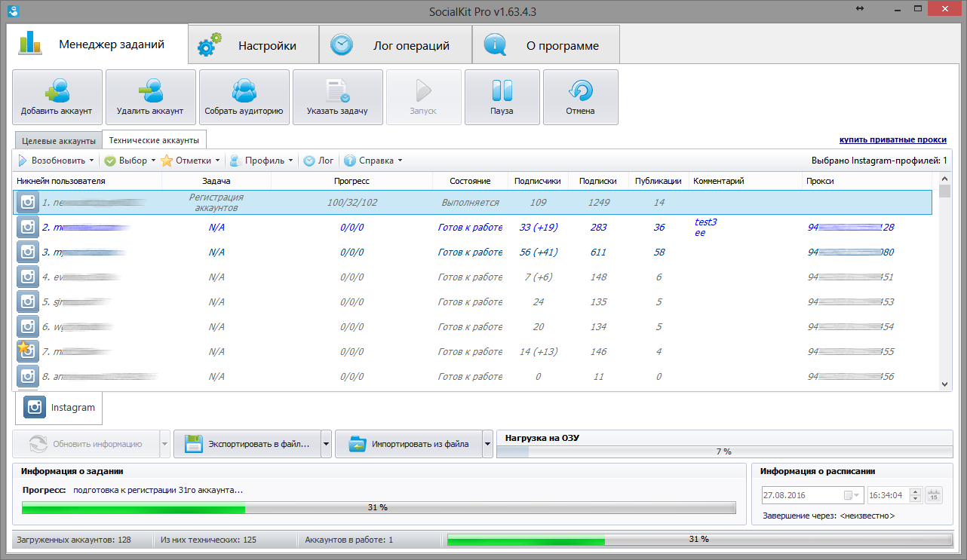Image resolution: width=967 pixels, height=560 pixels.
Task: Click the status bar 31 % progress indicator
Action: coord(698,539)
